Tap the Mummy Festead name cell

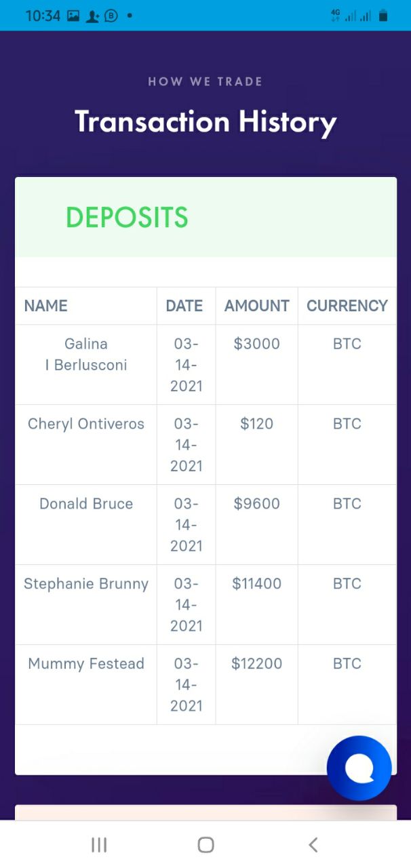[86, 685]
